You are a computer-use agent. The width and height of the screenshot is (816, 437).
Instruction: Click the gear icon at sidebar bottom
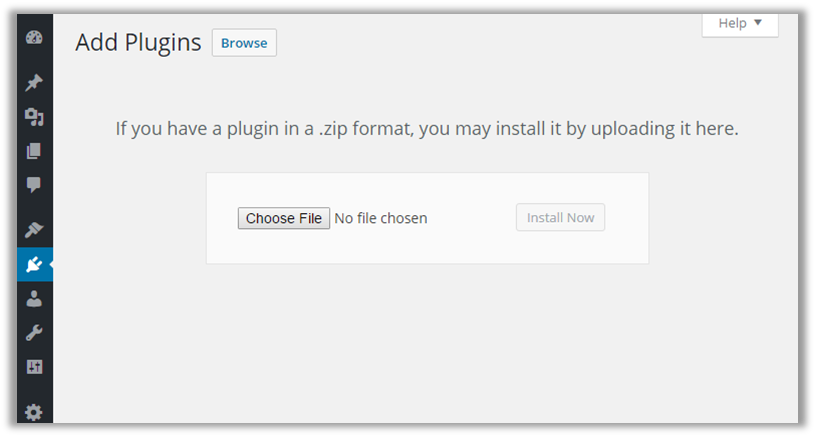click(x=34, y=411)
